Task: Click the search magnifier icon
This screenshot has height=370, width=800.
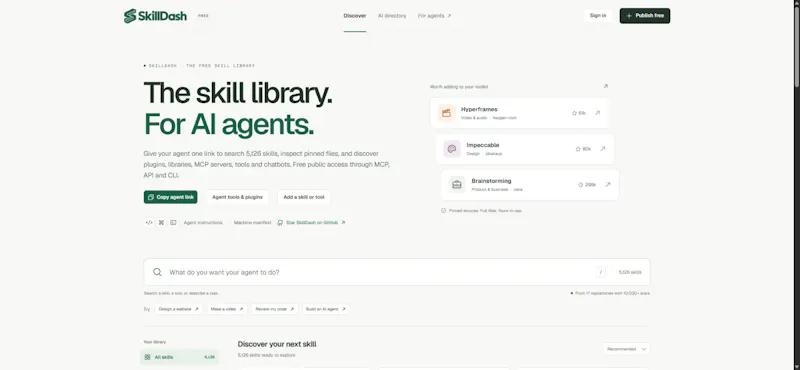Action: pyautogui.click(x=157, y=272)
